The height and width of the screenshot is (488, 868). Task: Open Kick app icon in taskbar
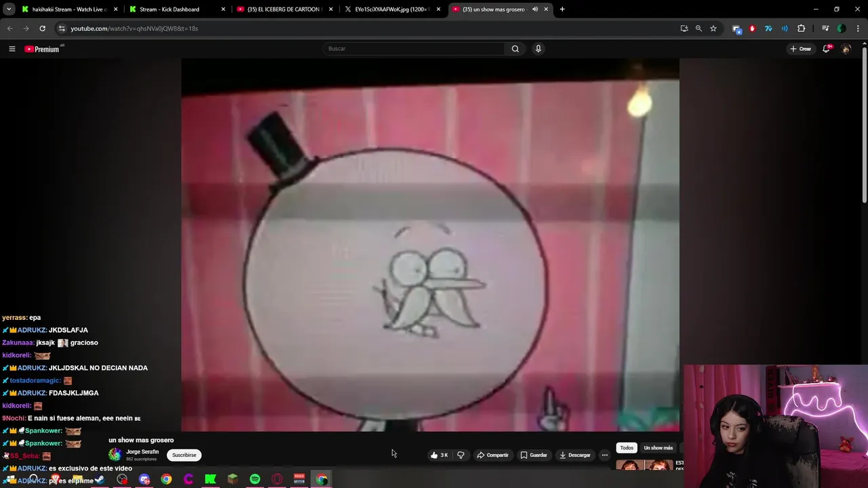(210, 479)
